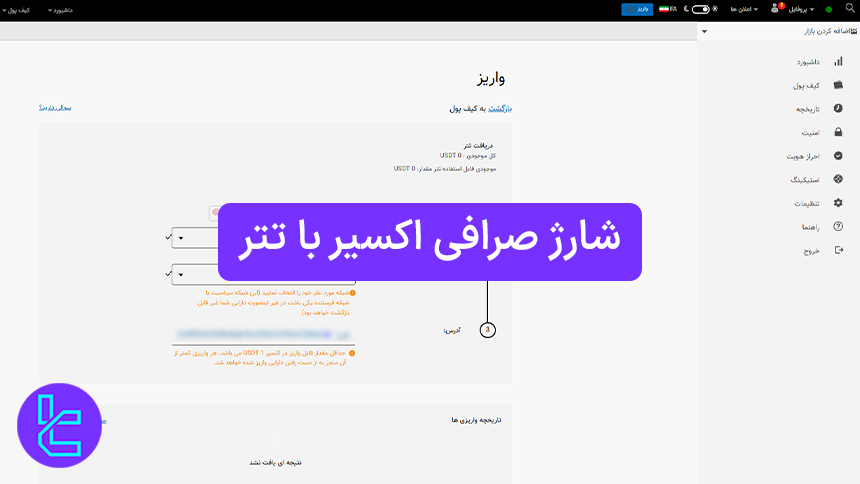Click the history clock icon in sidebar
Image resolution: width=860 pixels, height=484 pixels.
(838, 109)
